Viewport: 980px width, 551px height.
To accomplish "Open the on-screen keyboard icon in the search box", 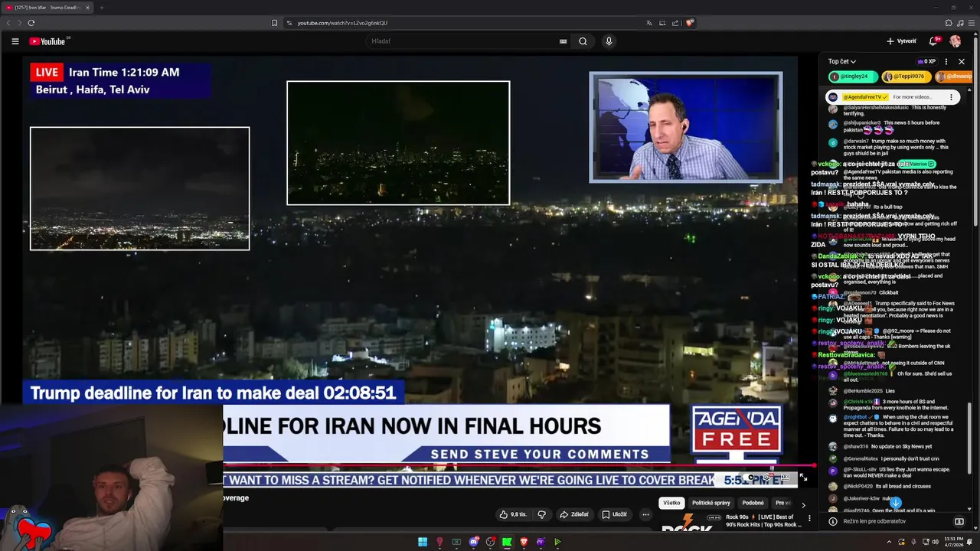I will [563, 41].
